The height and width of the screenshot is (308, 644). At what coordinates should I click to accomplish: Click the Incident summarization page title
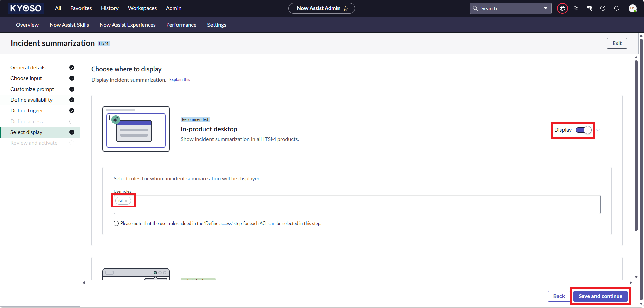coord(53,43)
